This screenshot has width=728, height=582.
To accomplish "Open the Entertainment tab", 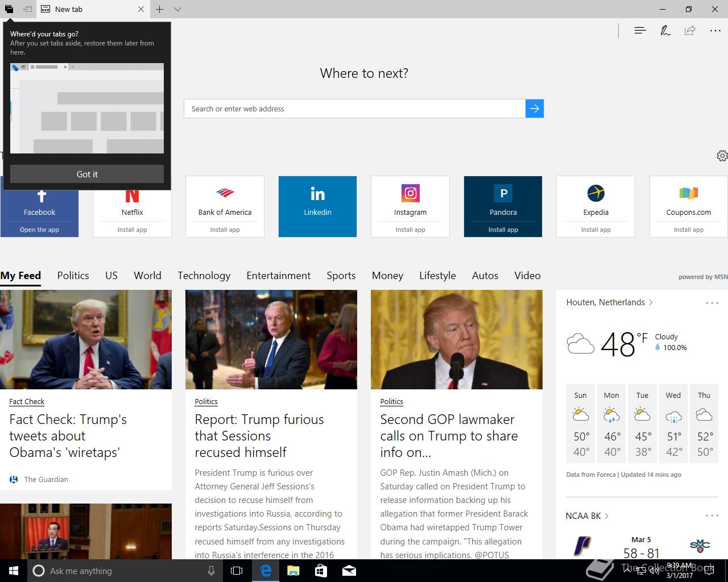I will coord(278,276).
